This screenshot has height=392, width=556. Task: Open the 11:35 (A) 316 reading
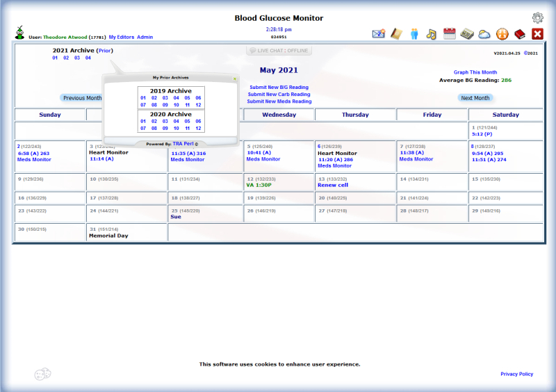pos(188,154)
